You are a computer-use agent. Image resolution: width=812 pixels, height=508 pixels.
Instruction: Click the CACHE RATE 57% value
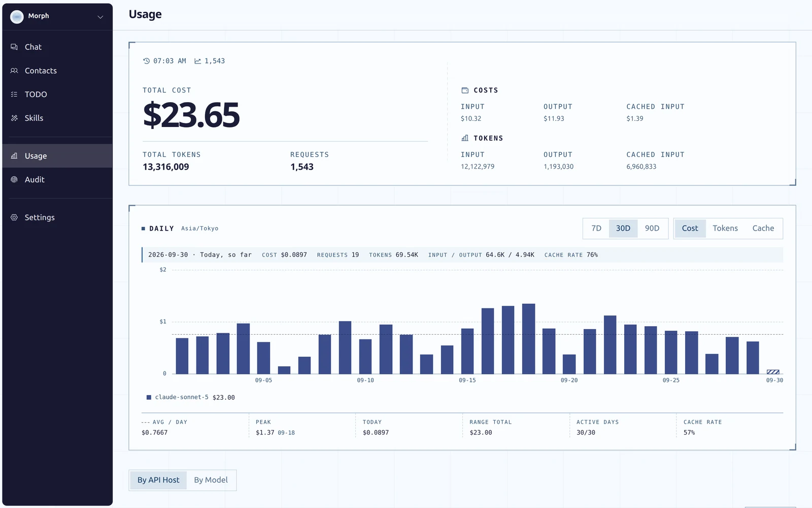(x=689, y=433)
